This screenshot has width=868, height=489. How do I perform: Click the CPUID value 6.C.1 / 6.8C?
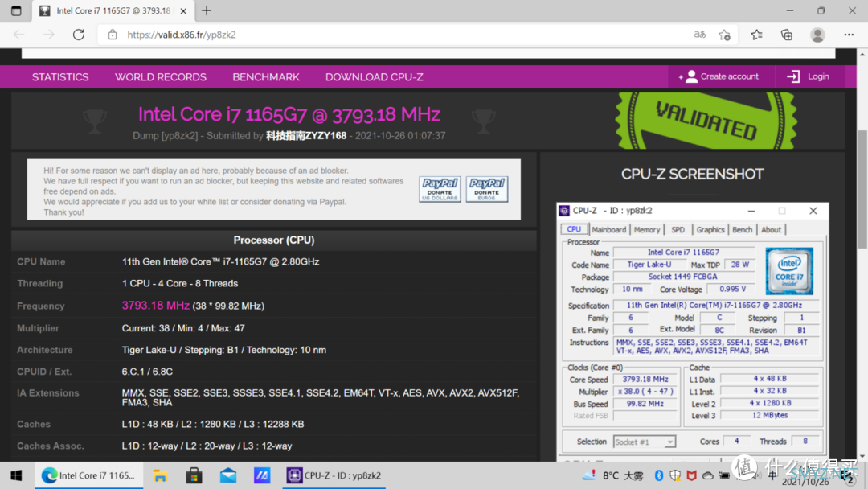pos(147,371)
